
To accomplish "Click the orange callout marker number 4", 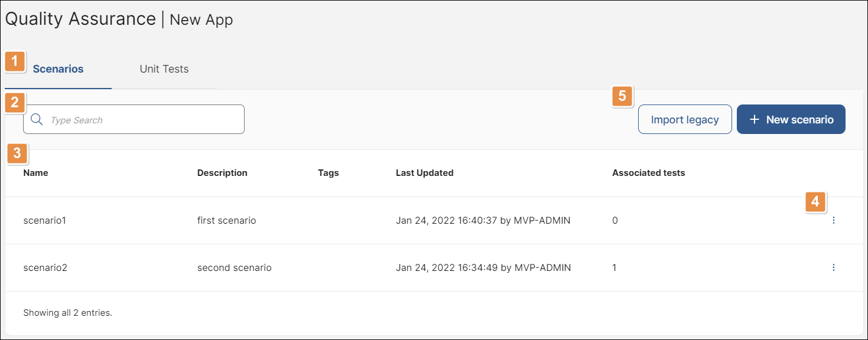I will (815, 201).
